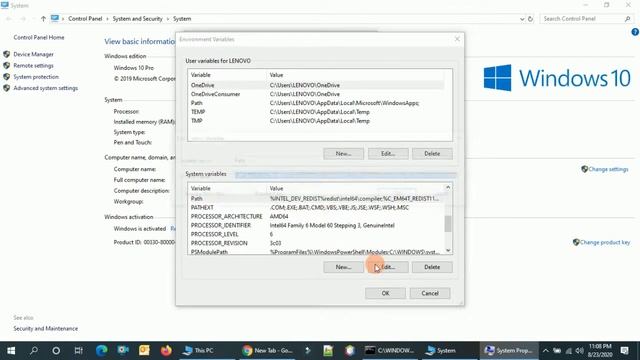Open System protection link
Image resolution: width=640 pixels, height=360 pixels.
tap(36, 77)
